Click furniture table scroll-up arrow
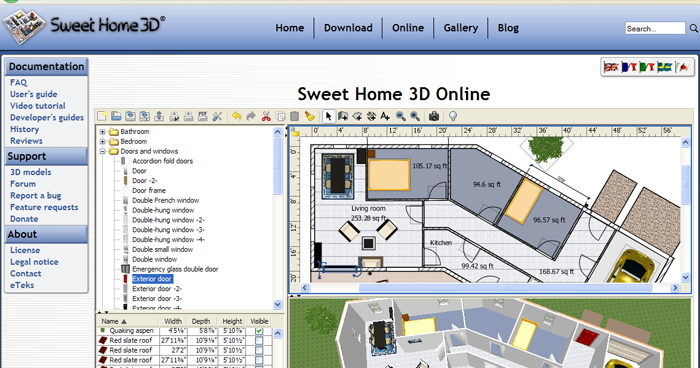700x368 pixels. coord(278,334)
